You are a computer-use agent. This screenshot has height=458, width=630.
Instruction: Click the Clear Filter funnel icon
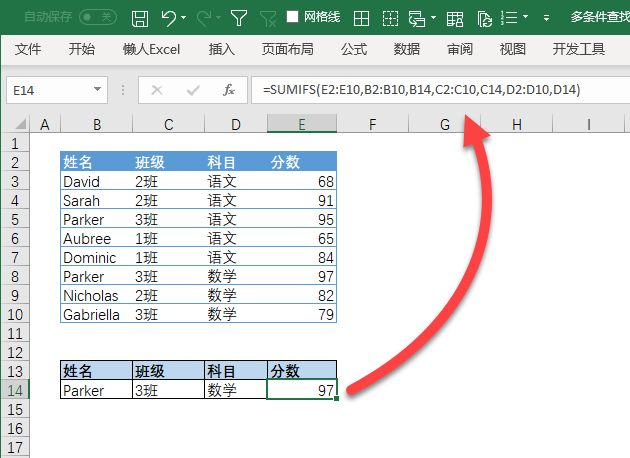(x=268, y=17)
